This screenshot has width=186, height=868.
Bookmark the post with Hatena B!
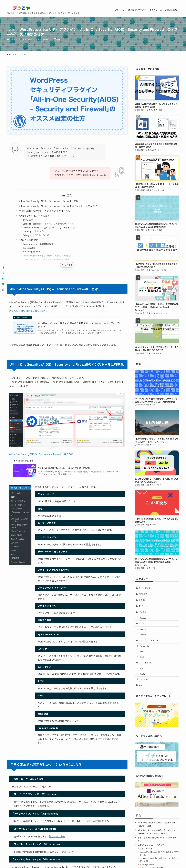coord(3,279)
